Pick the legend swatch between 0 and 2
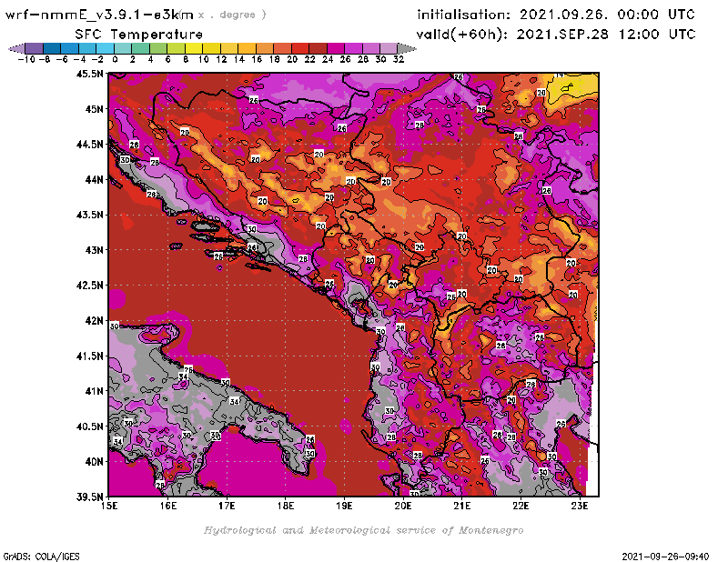728x562 pixels. 123,48
